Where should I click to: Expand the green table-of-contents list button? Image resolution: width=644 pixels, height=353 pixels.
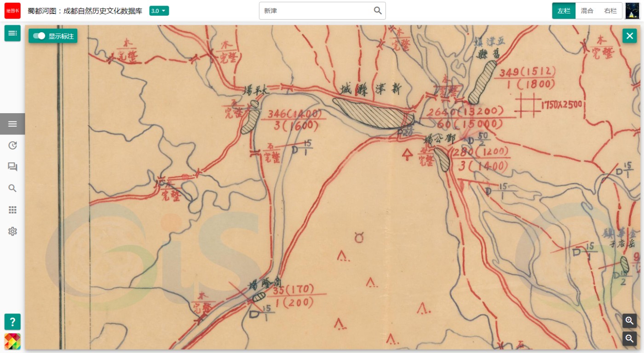coord(12,33)
